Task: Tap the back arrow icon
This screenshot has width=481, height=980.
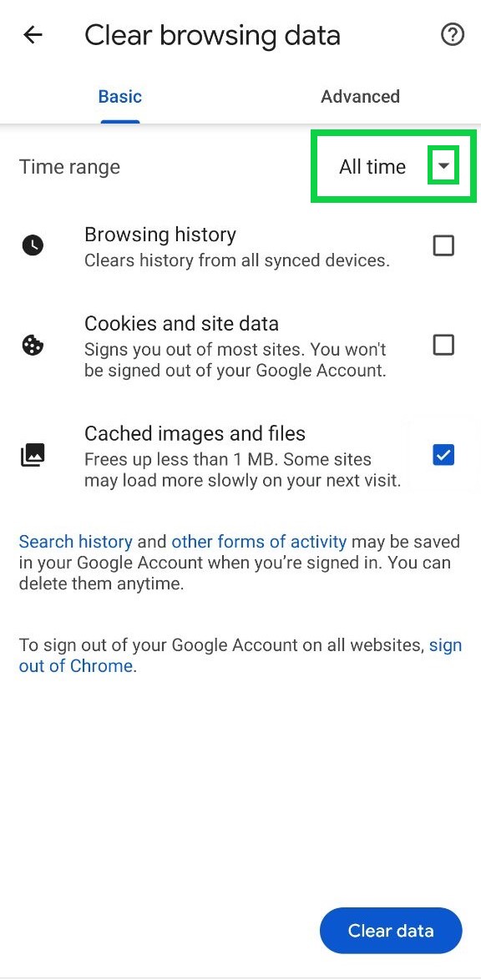Action: click(x=33, y=35)
